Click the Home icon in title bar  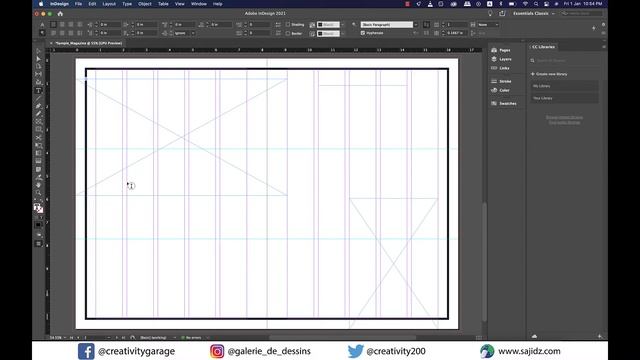[60, 13]
